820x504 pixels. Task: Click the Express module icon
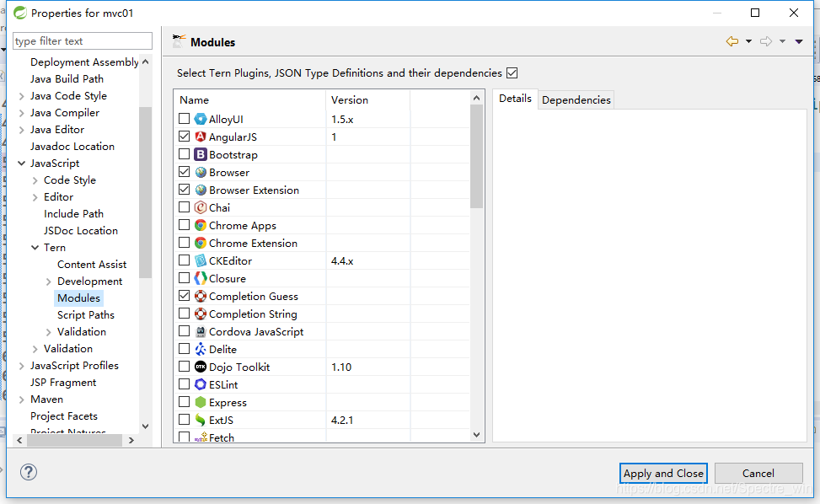click(x=201, y=403)
